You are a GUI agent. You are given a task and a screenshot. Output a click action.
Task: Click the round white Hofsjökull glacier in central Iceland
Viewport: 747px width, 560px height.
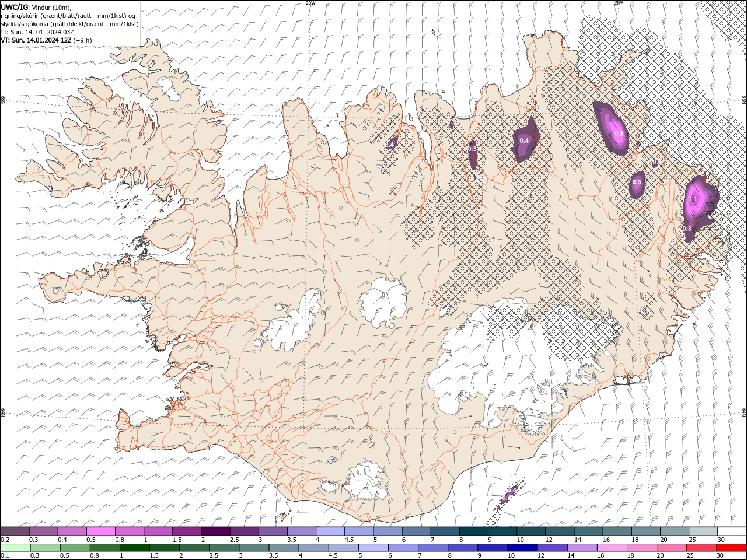(x=383, y=303)
